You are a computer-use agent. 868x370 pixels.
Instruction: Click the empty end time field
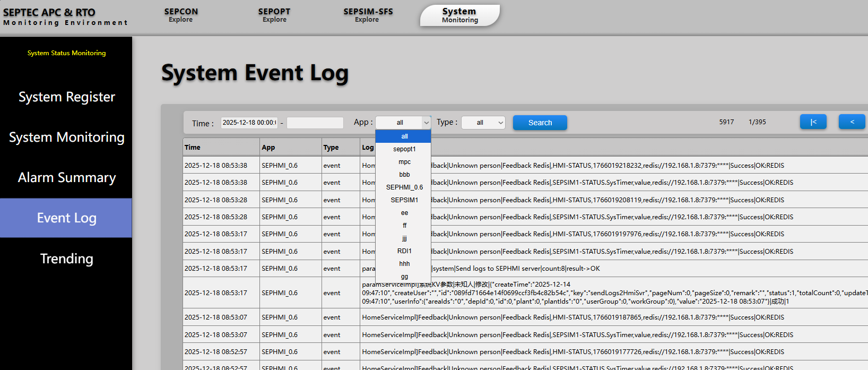coord(315,123)
